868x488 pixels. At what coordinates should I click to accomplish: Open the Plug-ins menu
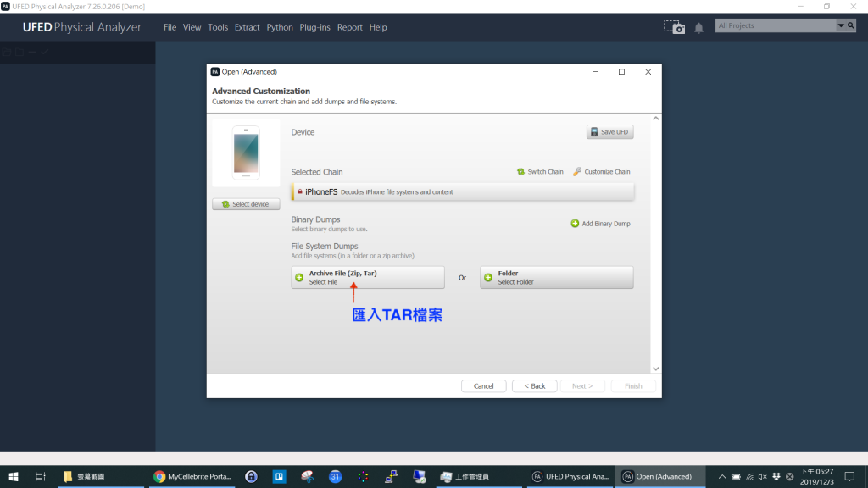pyautogui.click(x=314, y=27)
